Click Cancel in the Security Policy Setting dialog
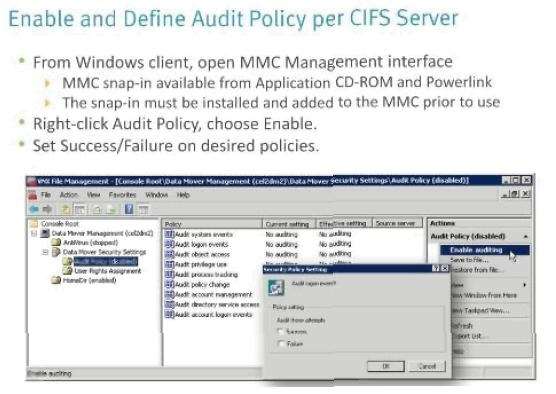The image size is (556, 394). pos(427,366)
